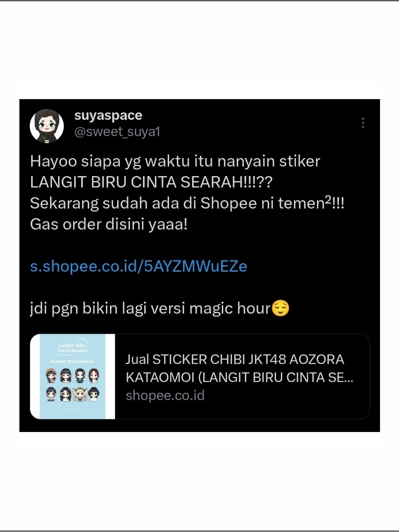Open the suyaspace display name
399x532 pixels.
108,115
